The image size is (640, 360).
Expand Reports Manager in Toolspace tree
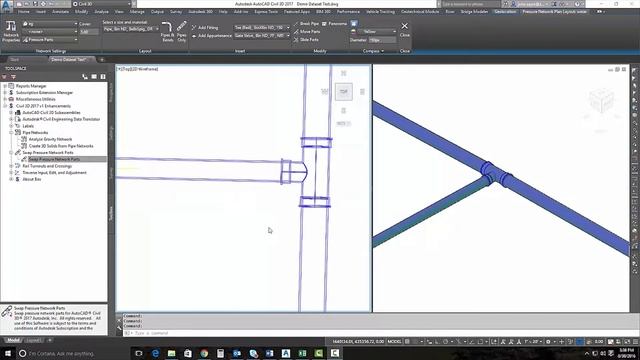pyautogui.click(x=4, y=86)
